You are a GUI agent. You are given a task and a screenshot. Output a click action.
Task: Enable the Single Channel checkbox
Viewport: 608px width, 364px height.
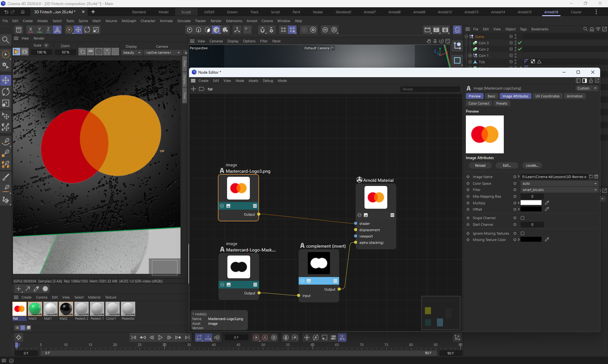click(522, 218)
